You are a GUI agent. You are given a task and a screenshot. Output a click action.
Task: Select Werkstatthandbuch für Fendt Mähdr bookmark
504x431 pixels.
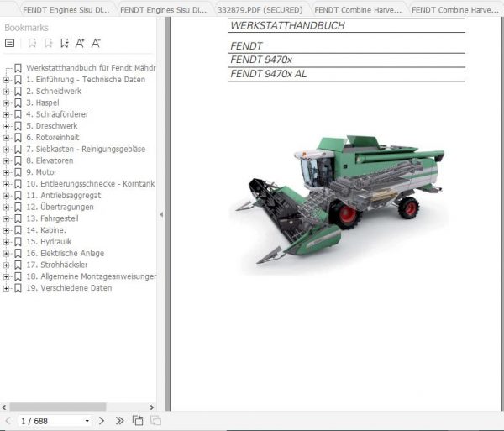point(91,68)
